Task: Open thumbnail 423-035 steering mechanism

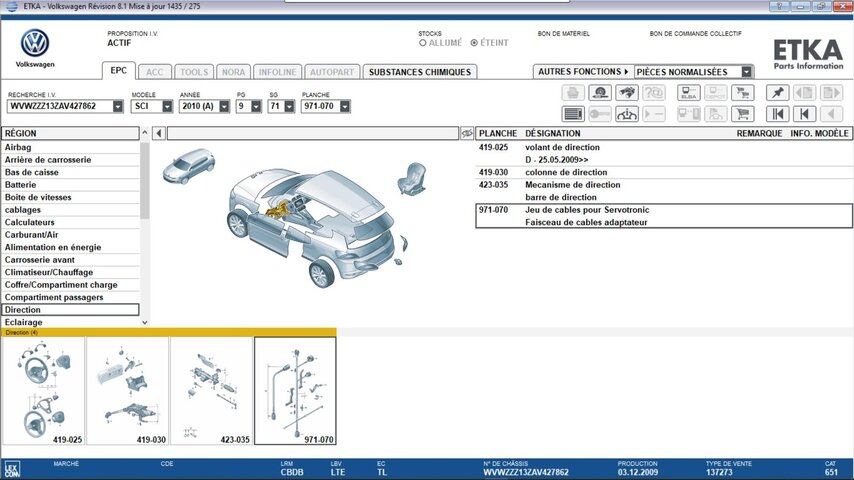Action: [211, 391]
